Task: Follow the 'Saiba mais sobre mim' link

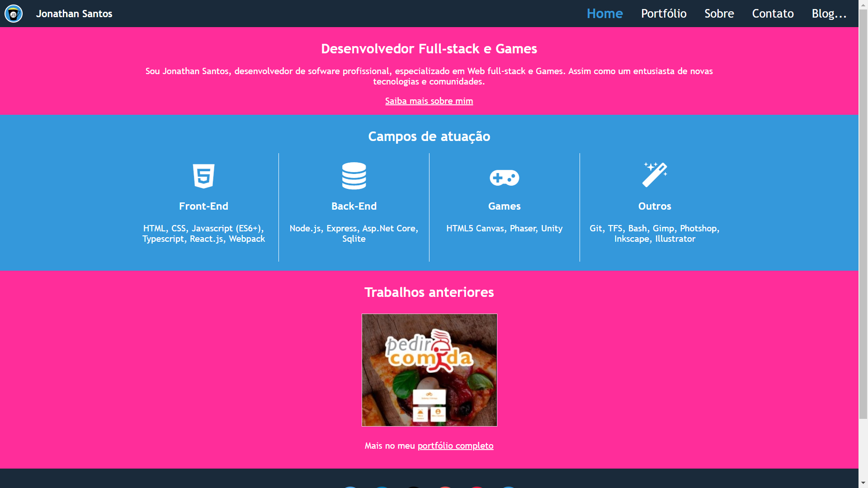Action: pos(429,101)
